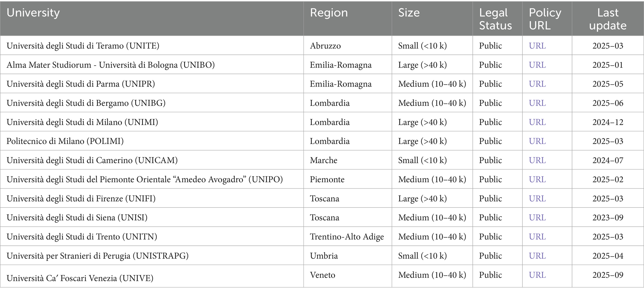Select the Trentino-Alto Adige region cell
Image resolution: width=644 pixels, height=293 pixels.
pyautogui.click(x=347, y=236)
